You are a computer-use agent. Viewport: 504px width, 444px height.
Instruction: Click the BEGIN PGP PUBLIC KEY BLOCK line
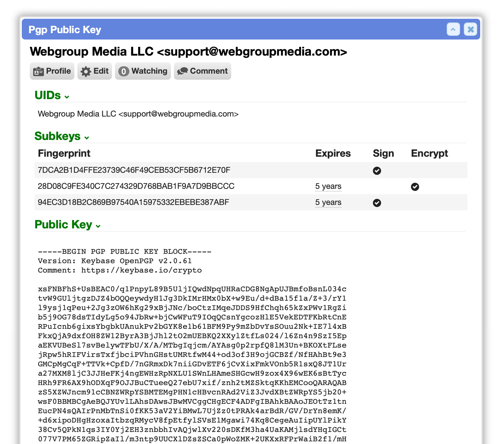[x=125, y=251]
